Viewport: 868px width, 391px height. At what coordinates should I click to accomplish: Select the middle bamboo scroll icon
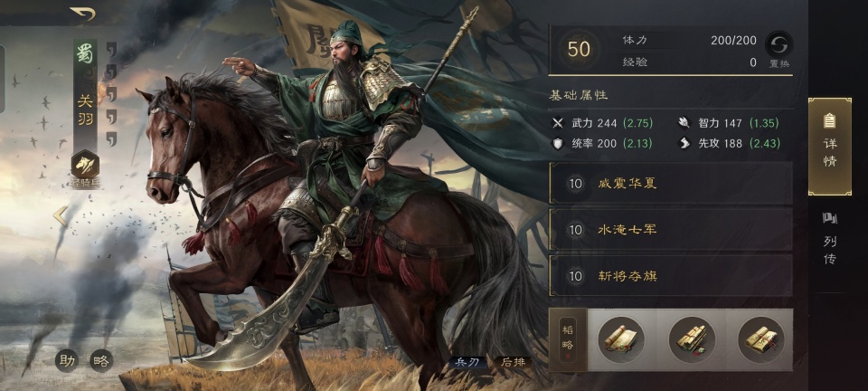point(692,339)
